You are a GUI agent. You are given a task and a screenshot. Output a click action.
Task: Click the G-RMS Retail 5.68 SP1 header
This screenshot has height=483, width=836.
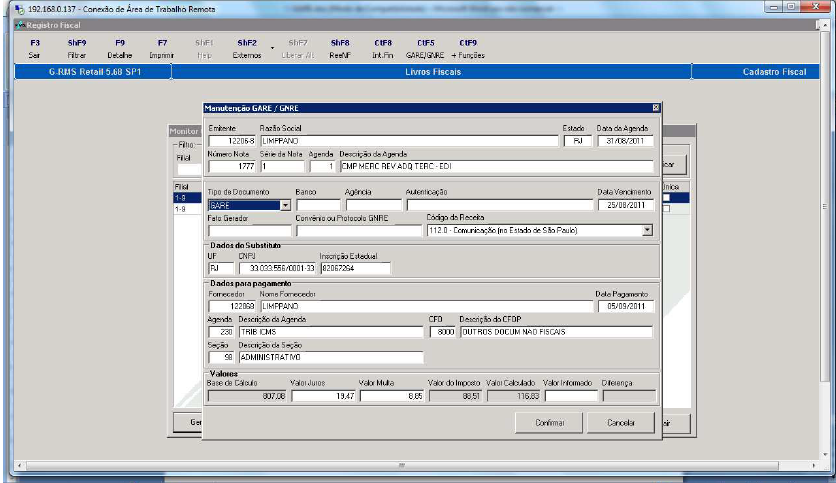95,72
